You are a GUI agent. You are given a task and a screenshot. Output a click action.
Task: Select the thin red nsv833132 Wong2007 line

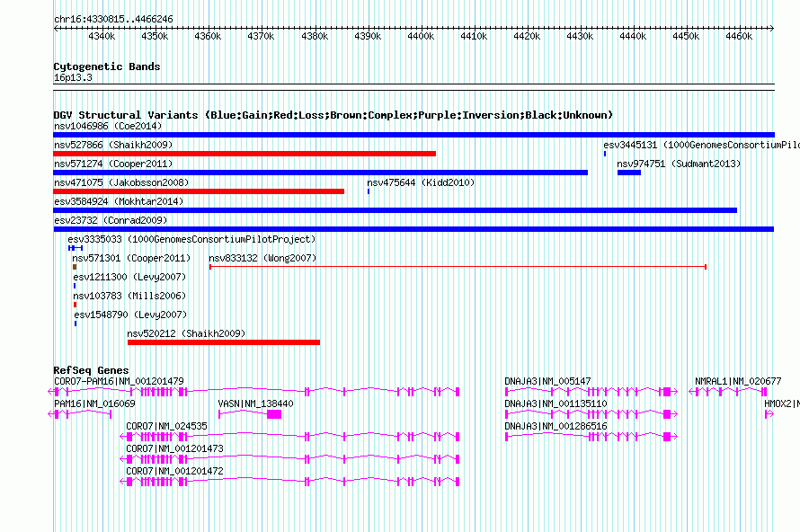pyautogui.click(x=458, y=267)
